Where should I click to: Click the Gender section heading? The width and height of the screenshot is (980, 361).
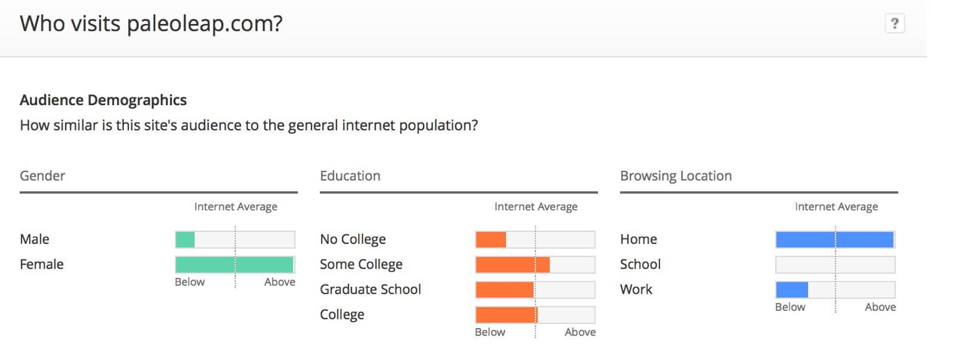pyautogui.click(x=43, y=176)
